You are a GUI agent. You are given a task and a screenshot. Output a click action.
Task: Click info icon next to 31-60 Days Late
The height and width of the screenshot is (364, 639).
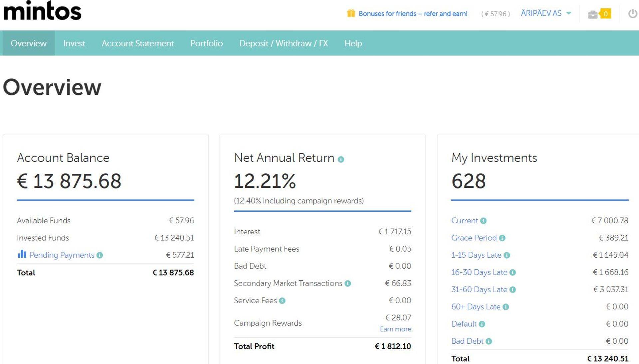[513, 290]
